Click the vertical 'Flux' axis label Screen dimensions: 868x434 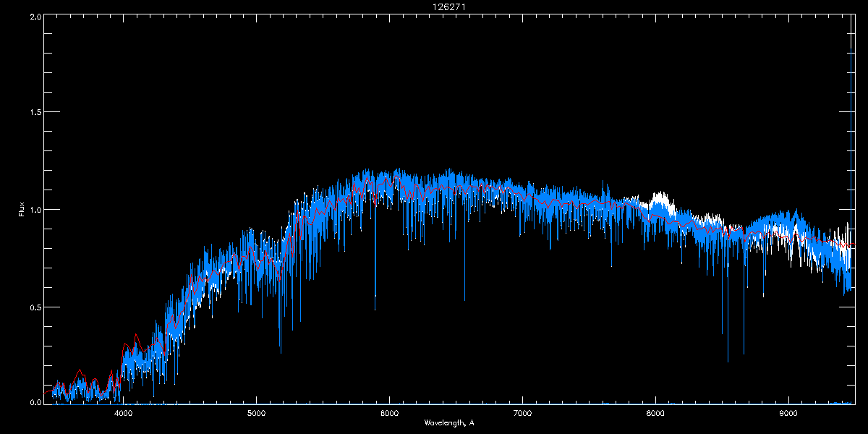(x=22, y=209)
